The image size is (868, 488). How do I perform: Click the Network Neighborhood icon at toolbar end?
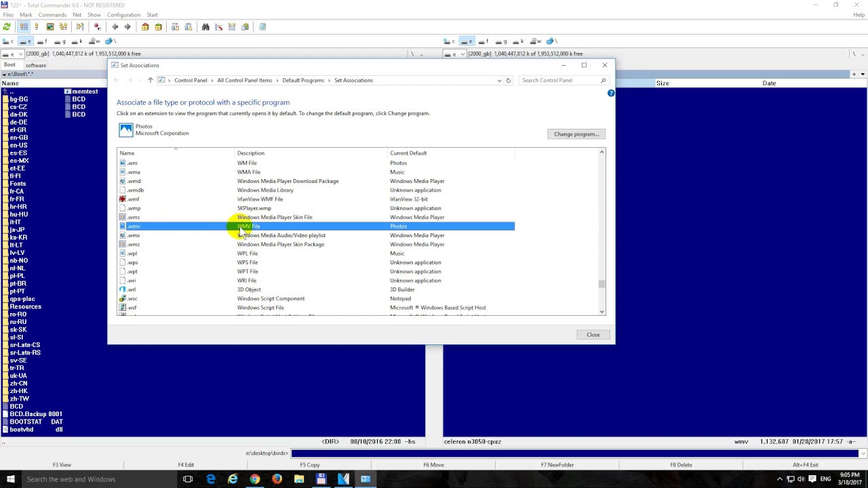tap(262, 26)
